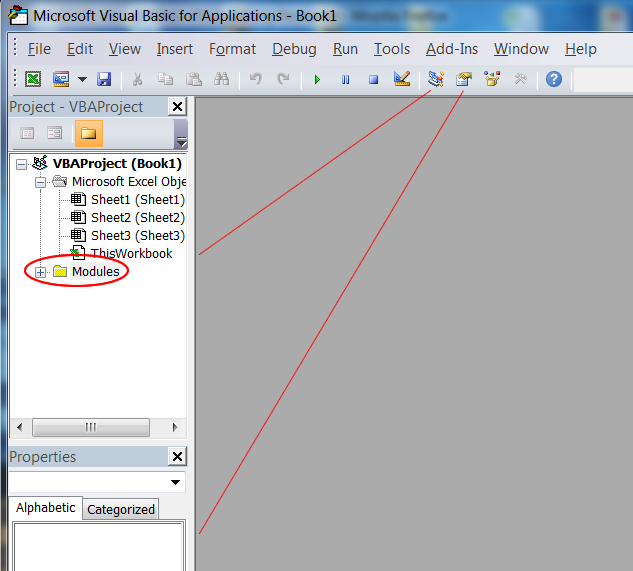Run macro with green play icon
Viewport: 633px width, 571px height.
click(317, 80)
